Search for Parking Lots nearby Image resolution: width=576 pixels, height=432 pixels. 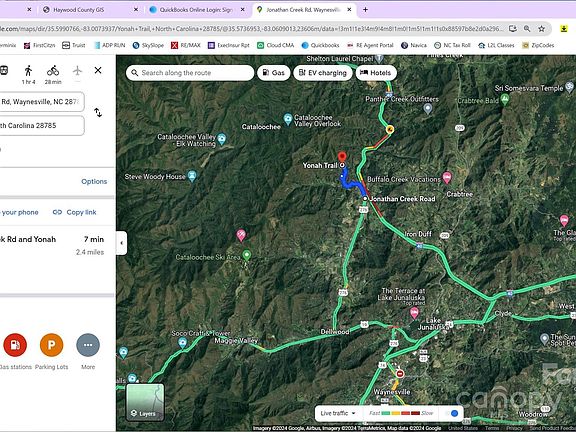51,345
